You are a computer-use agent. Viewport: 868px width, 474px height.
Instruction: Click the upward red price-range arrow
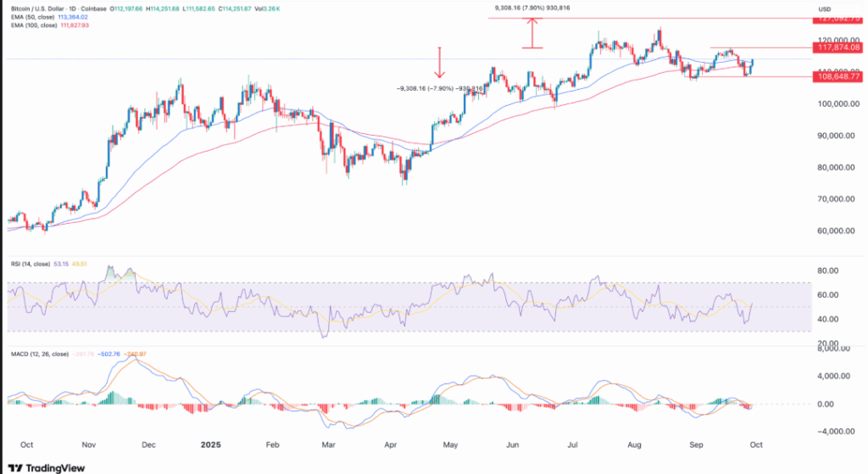click(531, 33)
